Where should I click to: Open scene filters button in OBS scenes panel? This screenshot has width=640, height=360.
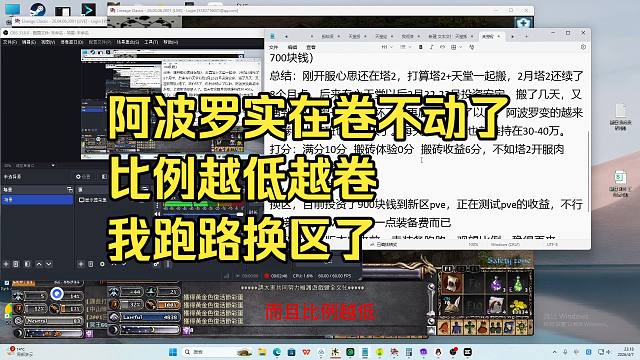click(x=27, y=264)
